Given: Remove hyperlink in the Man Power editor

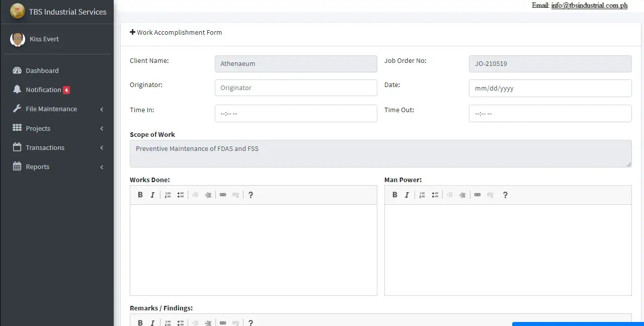Looking at the screenshot, I should click(x=490, y=195).
